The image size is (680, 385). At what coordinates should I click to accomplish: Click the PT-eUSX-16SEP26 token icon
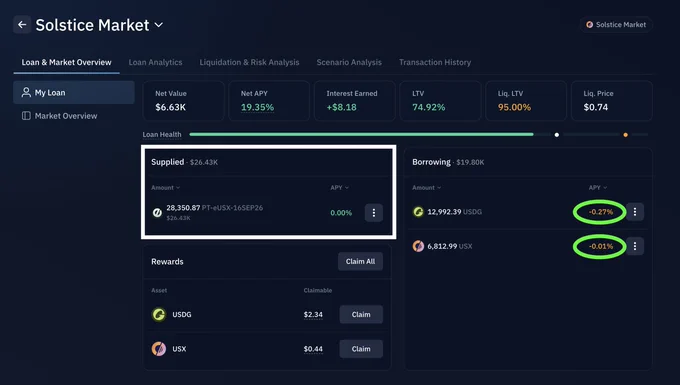click(157, 212)
